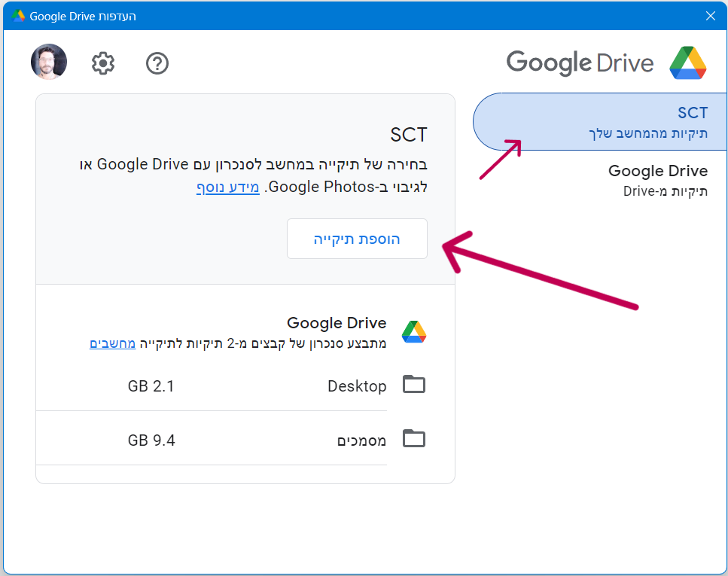The height and width of the screenshot is (576, 728).
Task: Select the SCT computer folders tab
Action: (600, 122)
